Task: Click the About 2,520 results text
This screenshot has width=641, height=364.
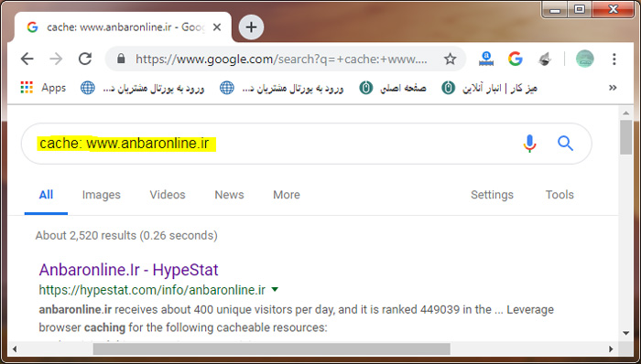Action: 126,235
